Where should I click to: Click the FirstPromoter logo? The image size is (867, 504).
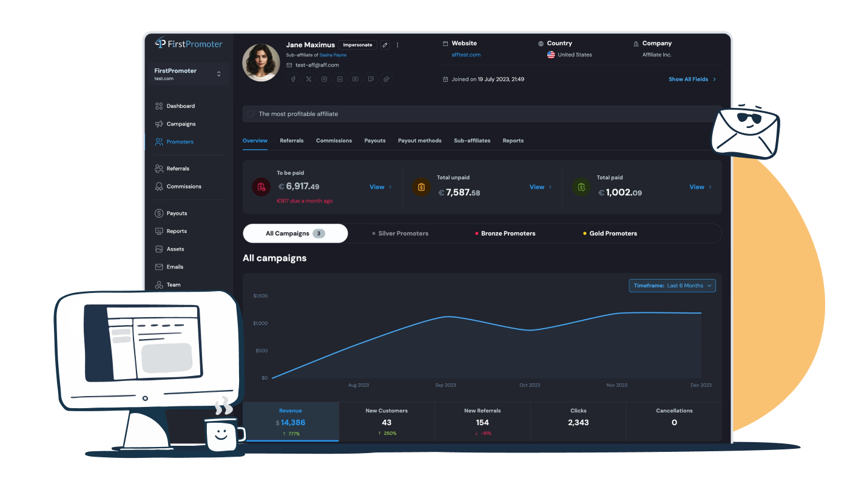[x=189, y=44]
